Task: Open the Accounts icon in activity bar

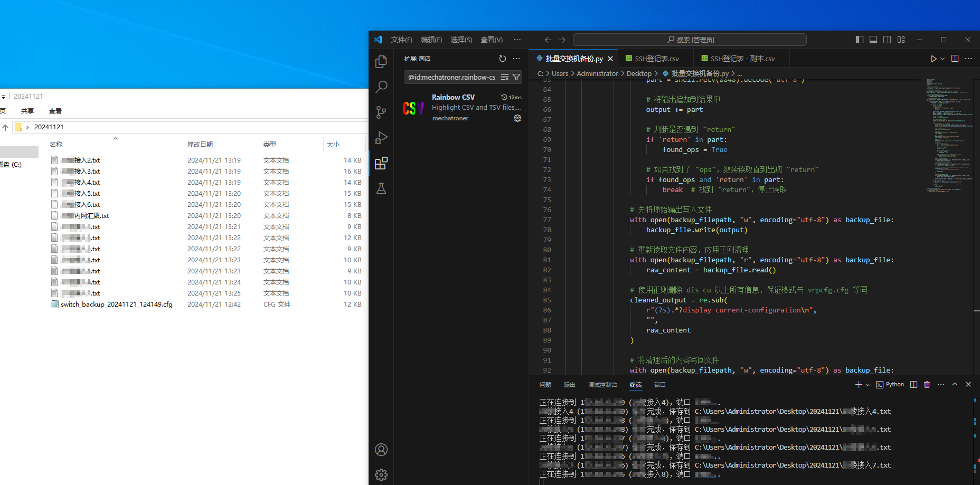Action: coord(381,450)
